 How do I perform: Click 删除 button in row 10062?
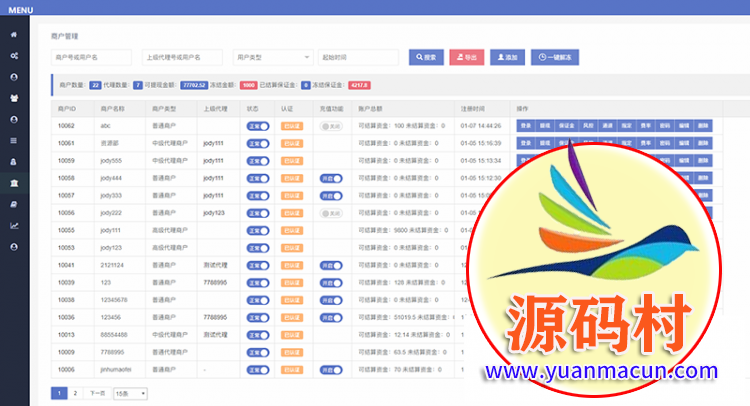(x=703, y=126)
